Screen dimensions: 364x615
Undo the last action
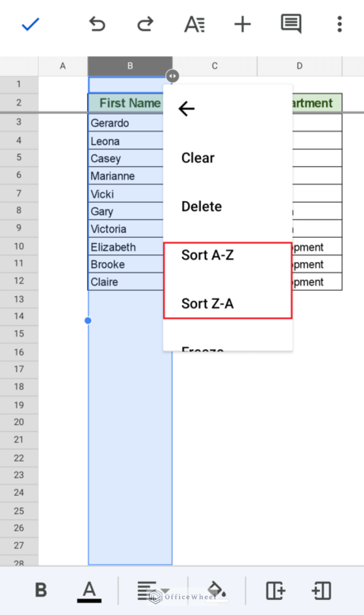[x=97, y=24]
